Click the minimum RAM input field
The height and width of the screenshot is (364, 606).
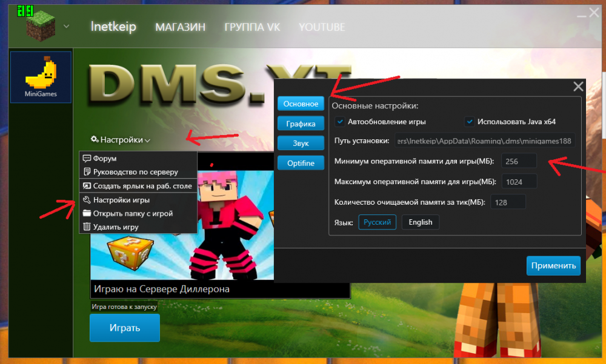pyautogui.click(x=519, y=161)
